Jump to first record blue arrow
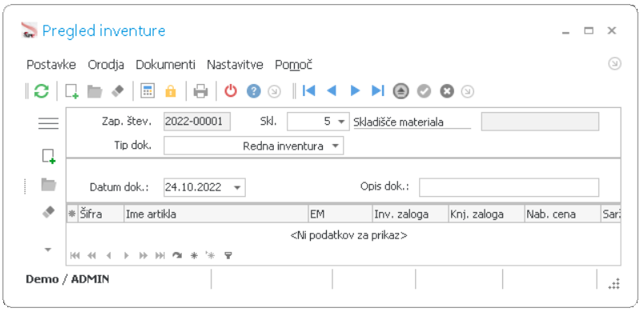 [308, 90]
